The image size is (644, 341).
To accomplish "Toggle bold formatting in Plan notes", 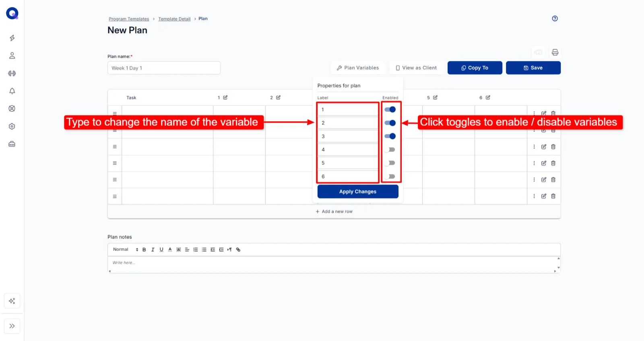I will 144,250.
